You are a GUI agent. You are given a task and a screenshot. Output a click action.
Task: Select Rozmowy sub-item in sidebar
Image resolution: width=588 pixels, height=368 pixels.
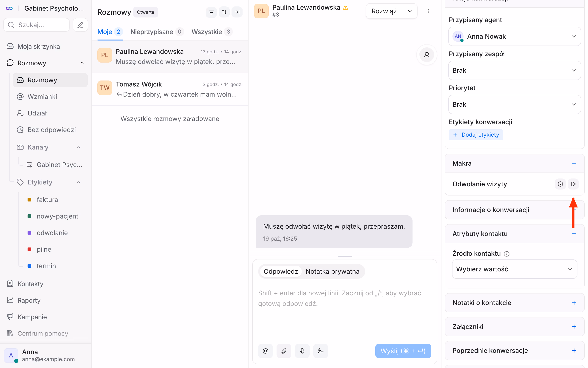coord(50,80)
